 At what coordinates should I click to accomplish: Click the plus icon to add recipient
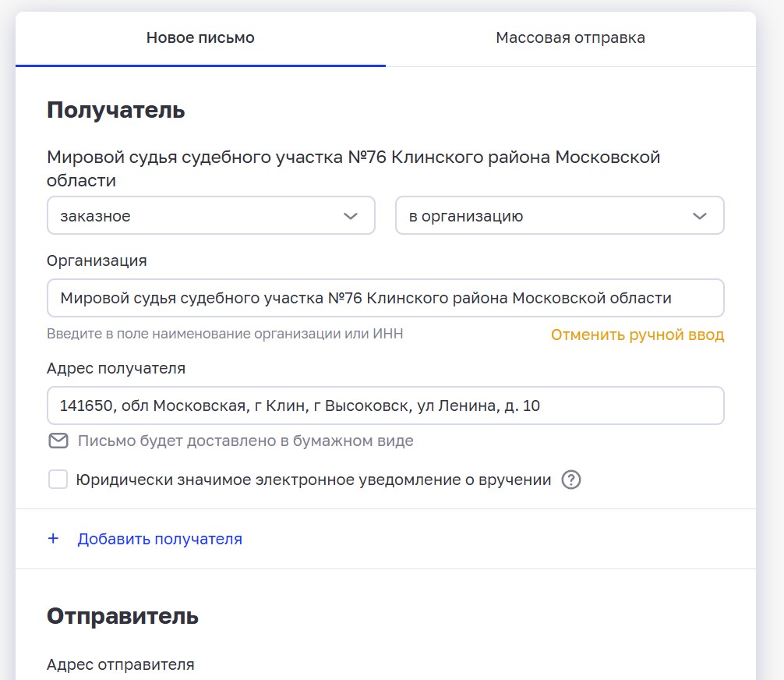(x=54, y=538)
